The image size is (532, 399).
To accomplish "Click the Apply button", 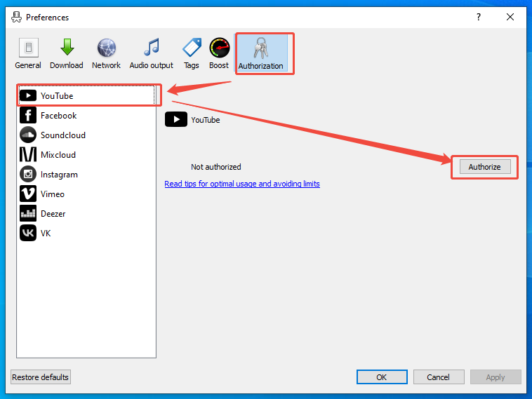I will [496, 377].
